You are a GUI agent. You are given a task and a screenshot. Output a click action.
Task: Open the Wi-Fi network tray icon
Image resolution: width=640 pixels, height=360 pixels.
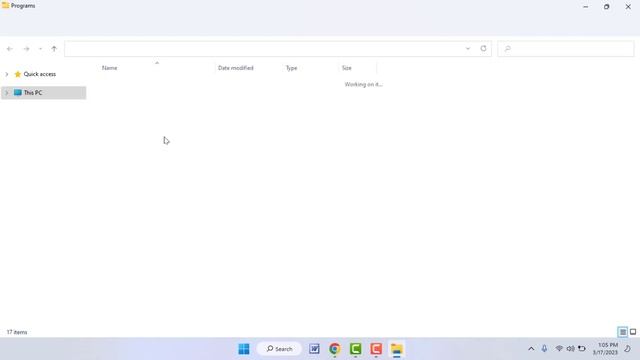[559, 349]
